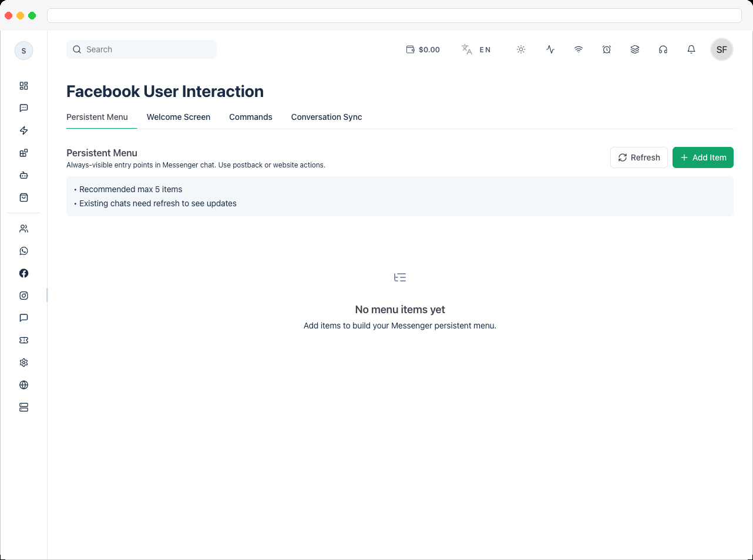Switch to the Welcome Screen tab
Image resolution: width=753 pixels, height=560 pixels.
[179, 117]
